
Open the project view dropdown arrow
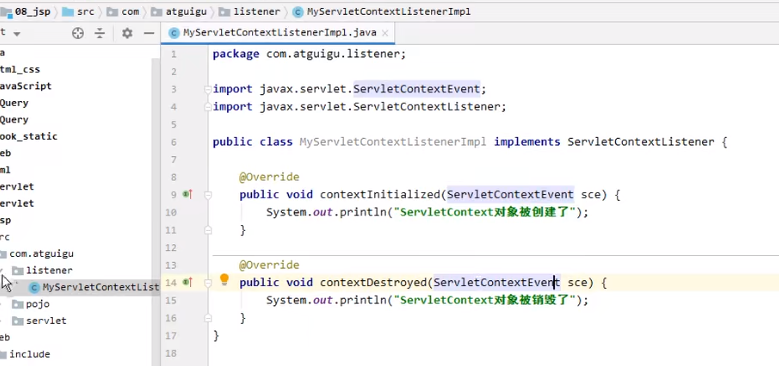pyautogui.click(x=17, y=34)
